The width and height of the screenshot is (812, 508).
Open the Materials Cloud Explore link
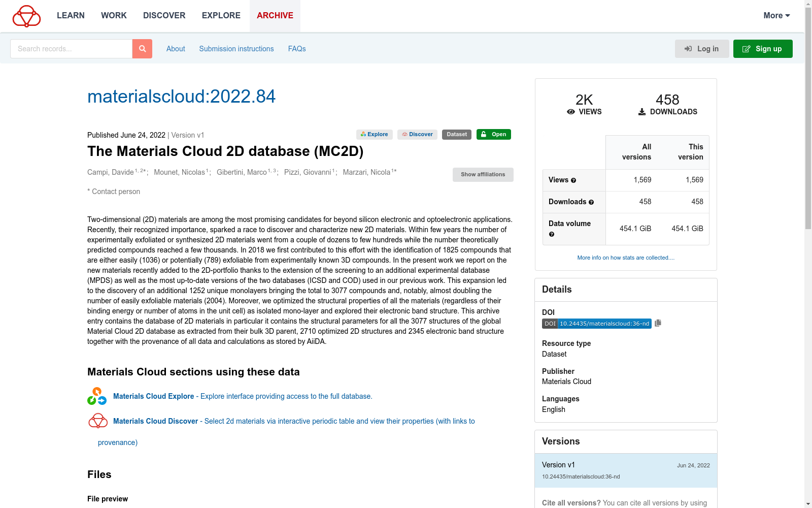tap(243, 396)
